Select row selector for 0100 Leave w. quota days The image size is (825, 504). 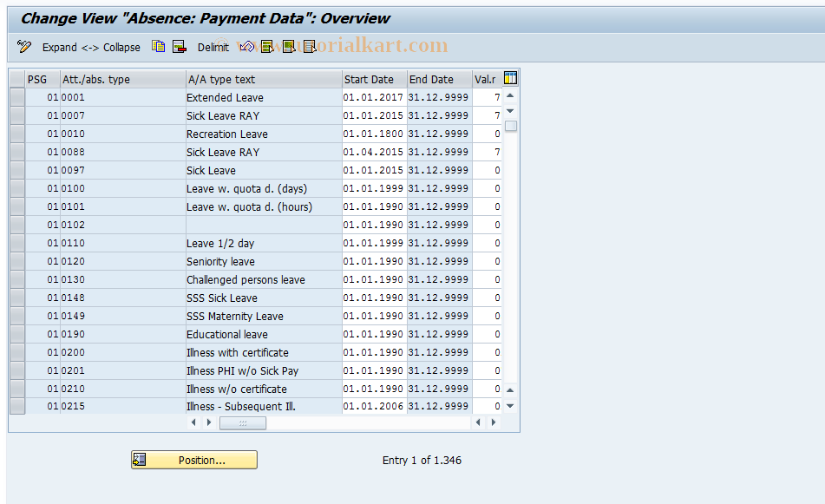click(17, 188)
